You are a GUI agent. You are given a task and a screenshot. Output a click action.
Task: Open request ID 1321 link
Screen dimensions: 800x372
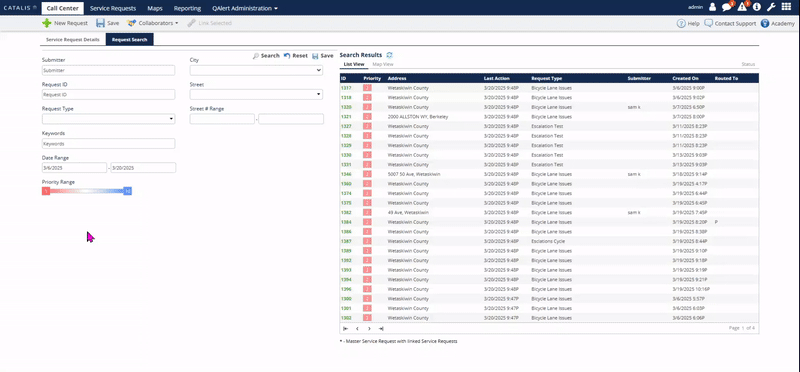click(x=346, y=117)
